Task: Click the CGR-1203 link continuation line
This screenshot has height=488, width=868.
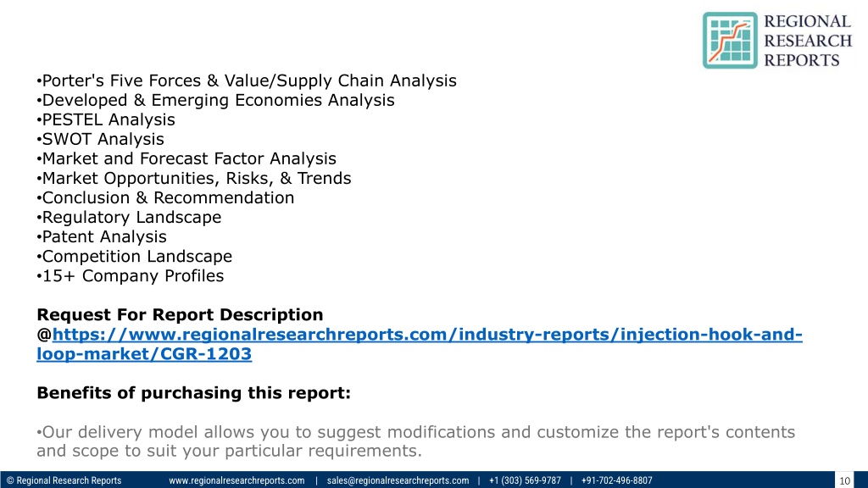Action: (x=144, y=353)
